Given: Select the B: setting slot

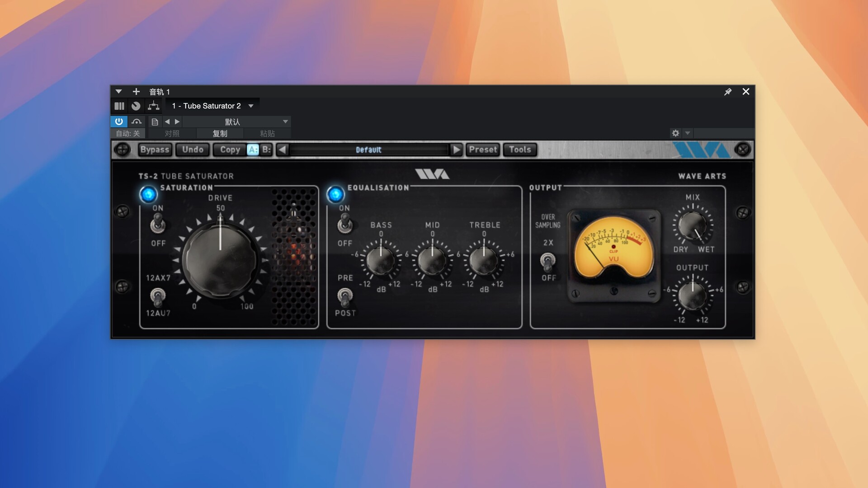Looking at the screenshot, I should coord(266,150).
